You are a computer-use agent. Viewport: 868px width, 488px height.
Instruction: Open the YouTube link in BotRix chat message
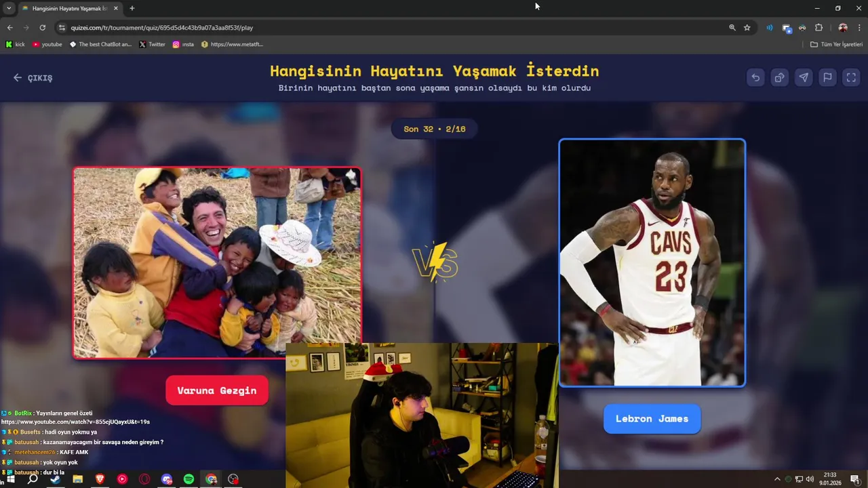[75, 422]
